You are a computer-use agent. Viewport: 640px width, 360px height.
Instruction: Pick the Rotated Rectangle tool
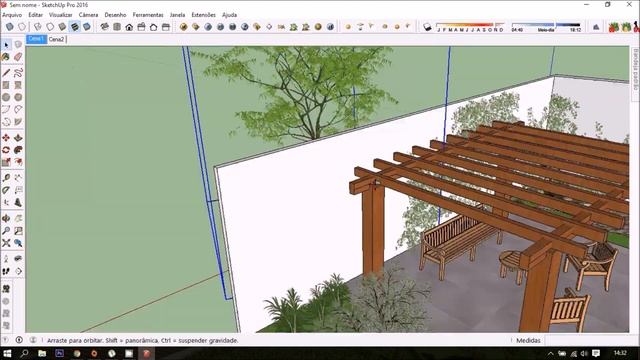(x=18, y=85)
